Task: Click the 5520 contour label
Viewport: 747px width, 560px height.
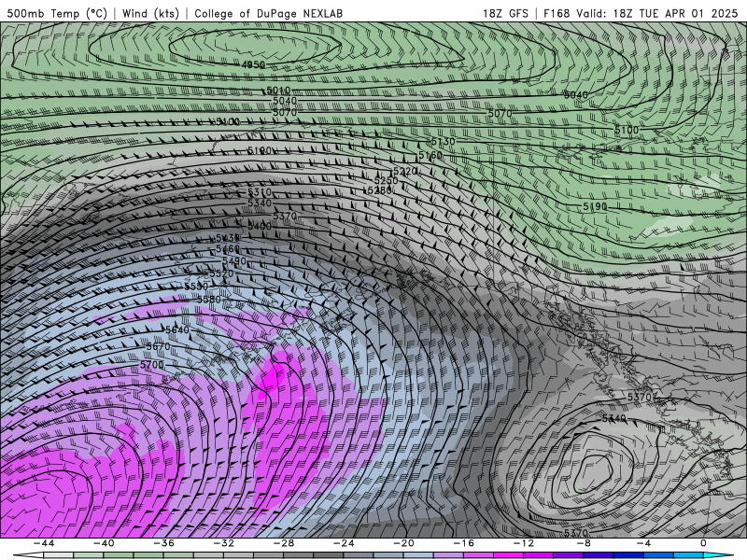Action: [222, 273]
